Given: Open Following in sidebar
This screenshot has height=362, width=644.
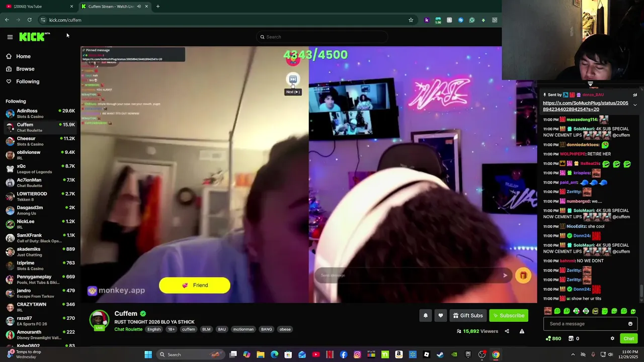Looking at the screenshot, I should tap(23, 81).
